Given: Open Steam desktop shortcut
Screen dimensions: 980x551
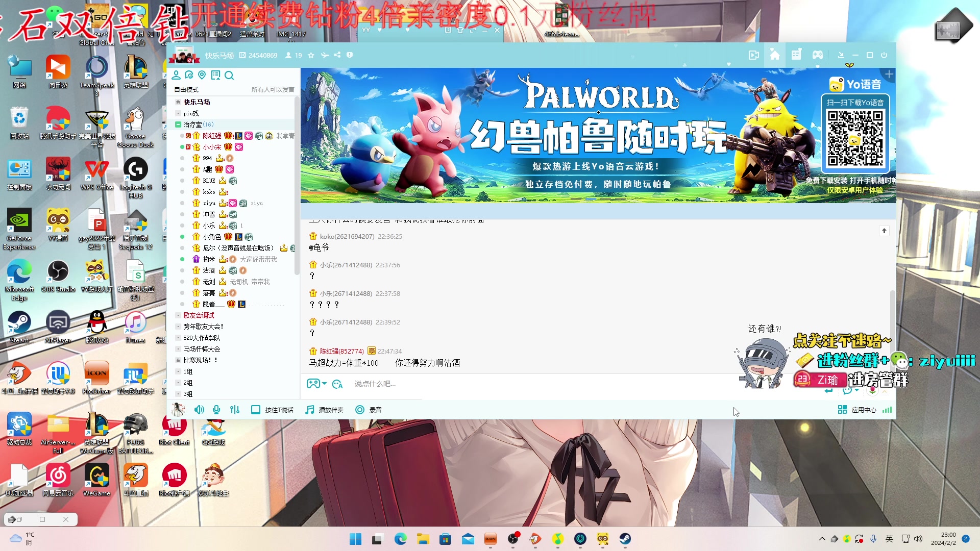Looking at the screenshot, I should pyautogui.click(x=19, y=327).
